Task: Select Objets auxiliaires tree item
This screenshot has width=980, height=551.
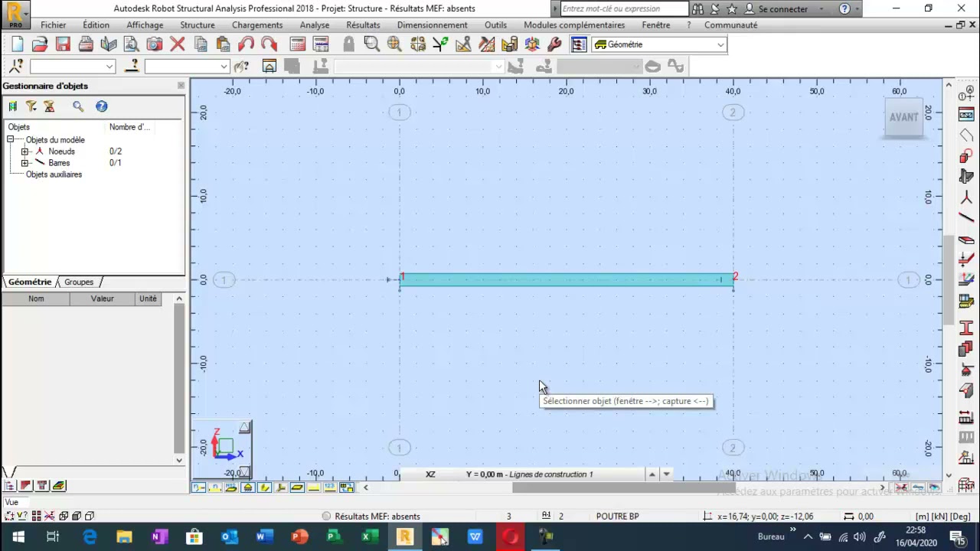Action: point(54,174)
